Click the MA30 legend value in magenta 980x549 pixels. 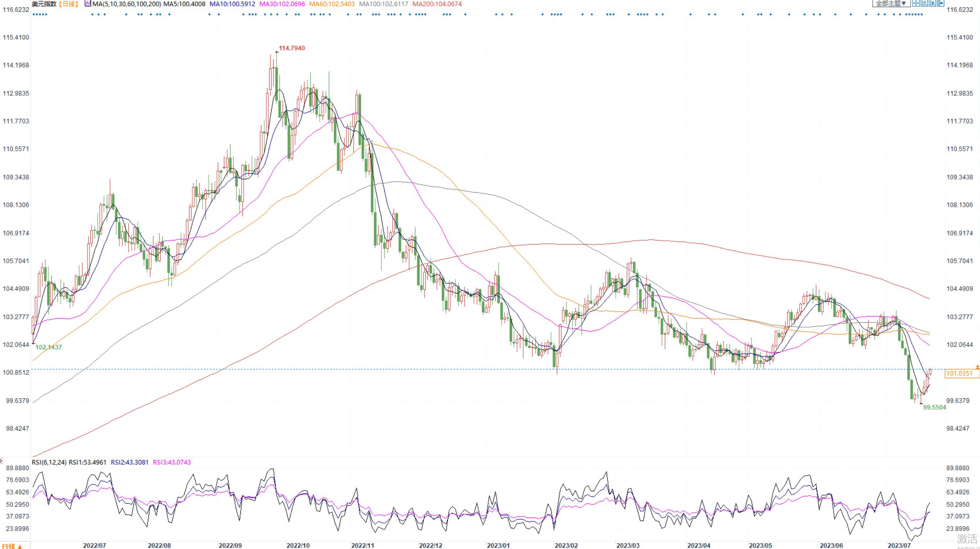282,4
